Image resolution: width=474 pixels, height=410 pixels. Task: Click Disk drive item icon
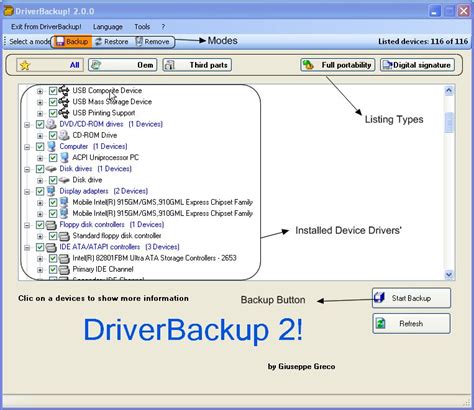[x=64, y=180]
